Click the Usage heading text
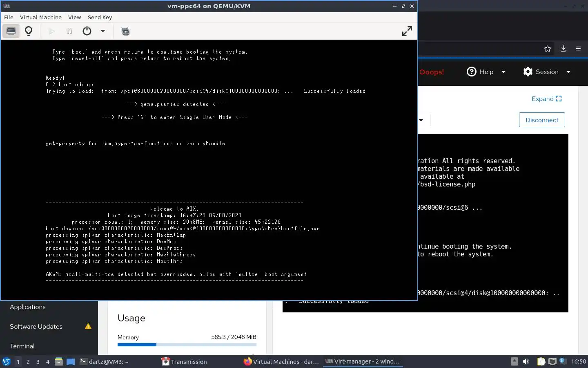588x368 pixels. click(131, 318)
